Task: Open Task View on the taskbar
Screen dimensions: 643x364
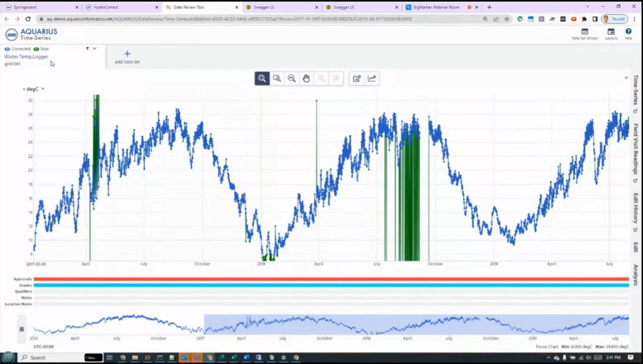Action: click(109, 357)
